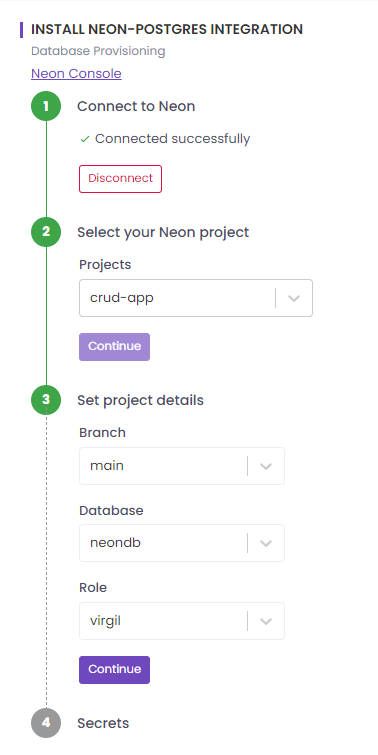Image resolution: width=378 pixels, height=755 pixels.
Task: Click the Role dropdown chevron arrow
Action: (266, 621)
